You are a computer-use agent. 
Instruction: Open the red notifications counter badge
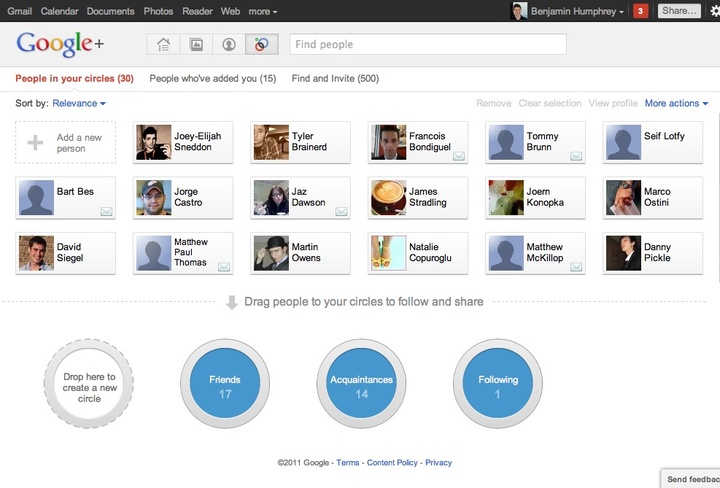point(640,11)
